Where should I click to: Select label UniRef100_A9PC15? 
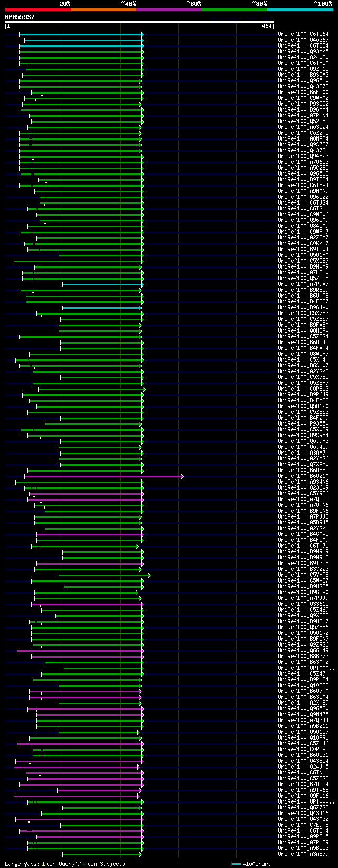coord(303,837)
